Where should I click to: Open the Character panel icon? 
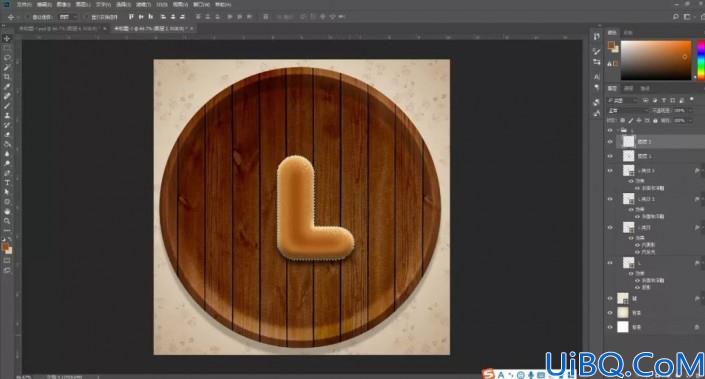(597, 77)
